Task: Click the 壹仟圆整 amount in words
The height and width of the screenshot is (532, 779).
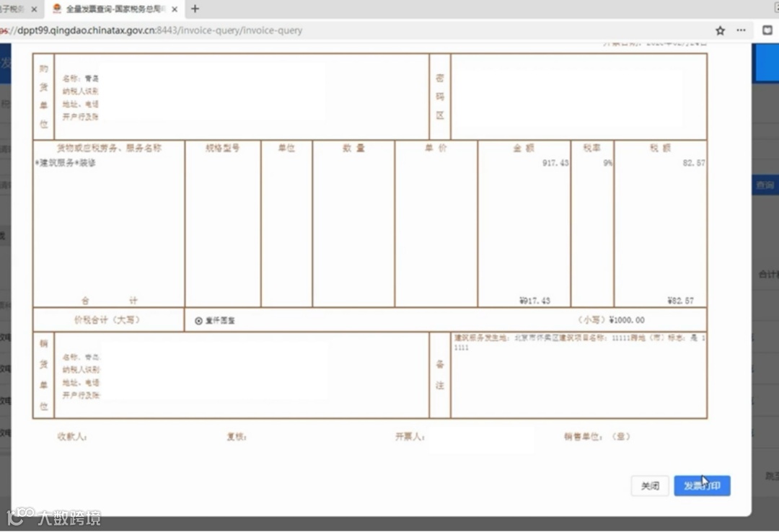Action: (x=220, y=321)
